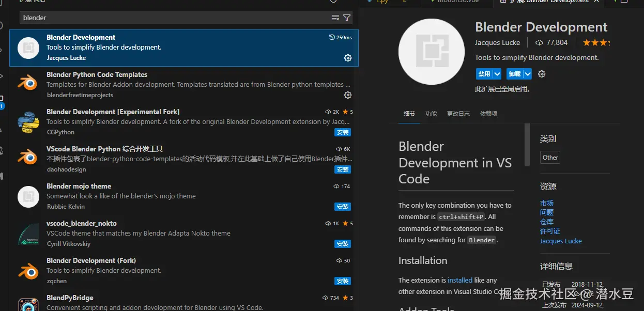Install vscode_blender_nokto by Cyrill Vitkovskiy
644x311 pixels.
(x=343, y=244)
